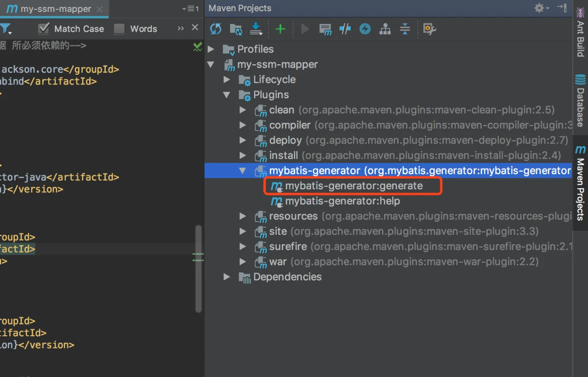This screenshot has width=588, height=377.
Task: Close the my-ssm-mapper editor tab
Action: pos(100,9)
